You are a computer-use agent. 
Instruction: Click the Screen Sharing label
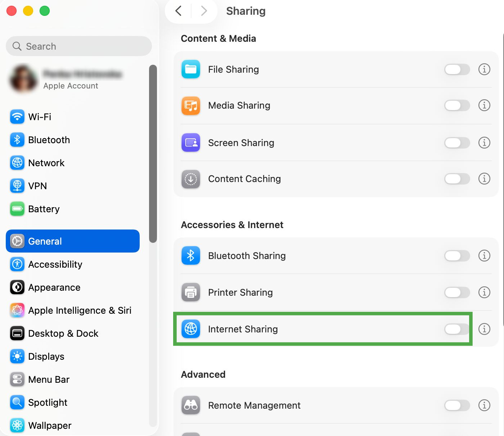click(241, 143)
